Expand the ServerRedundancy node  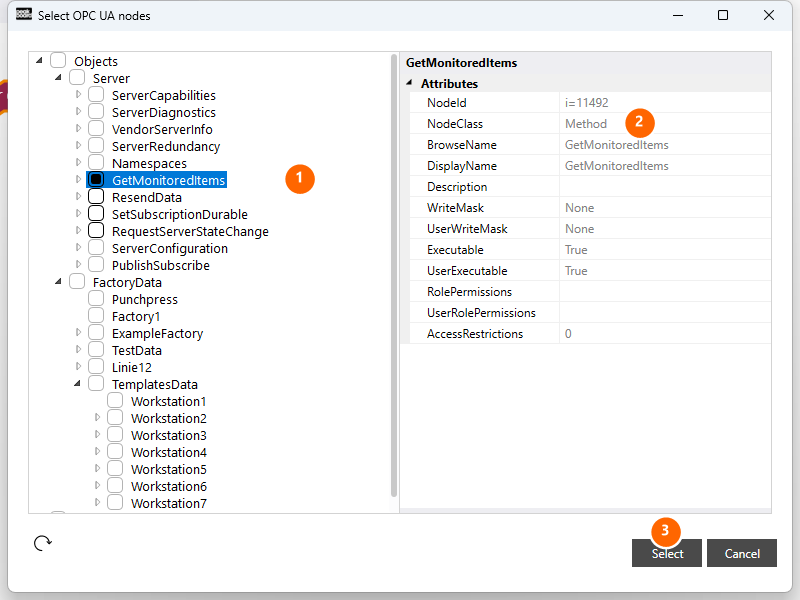point(78,145)
